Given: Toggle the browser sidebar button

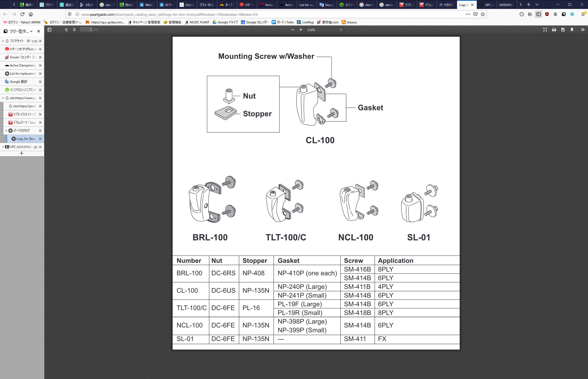Looking at the screenshot, I should tap(539, 14).
